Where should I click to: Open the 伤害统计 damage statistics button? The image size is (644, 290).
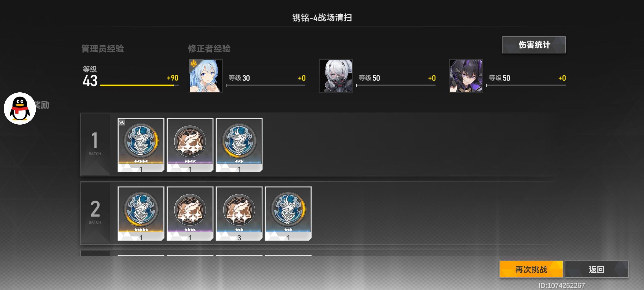(534, 45)
